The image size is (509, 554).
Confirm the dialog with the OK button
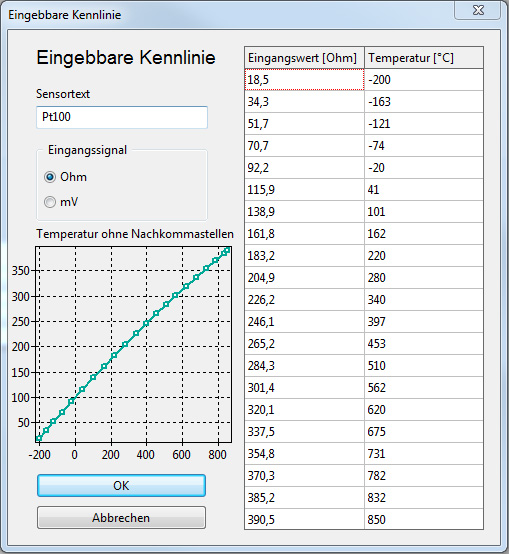[122, 485]
